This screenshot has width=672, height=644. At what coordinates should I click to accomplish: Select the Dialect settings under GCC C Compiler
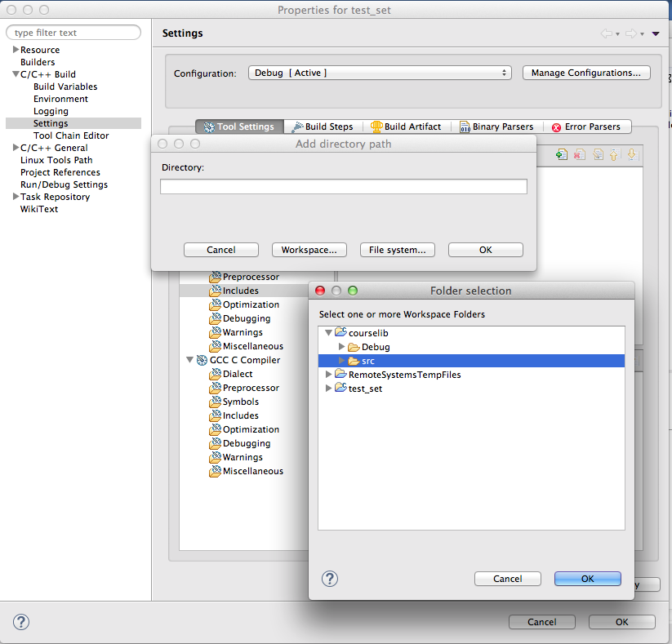point(236,374)
